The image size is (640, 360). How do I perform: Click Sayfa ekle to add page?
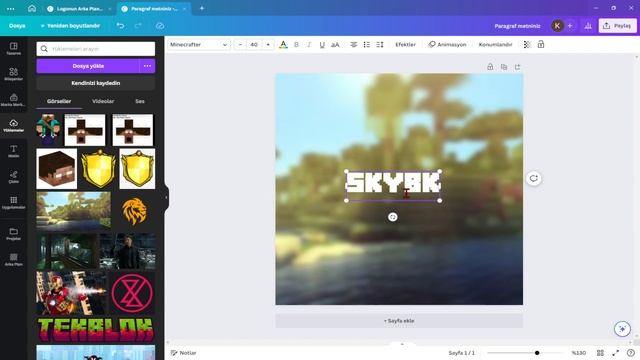coord(399,321)
